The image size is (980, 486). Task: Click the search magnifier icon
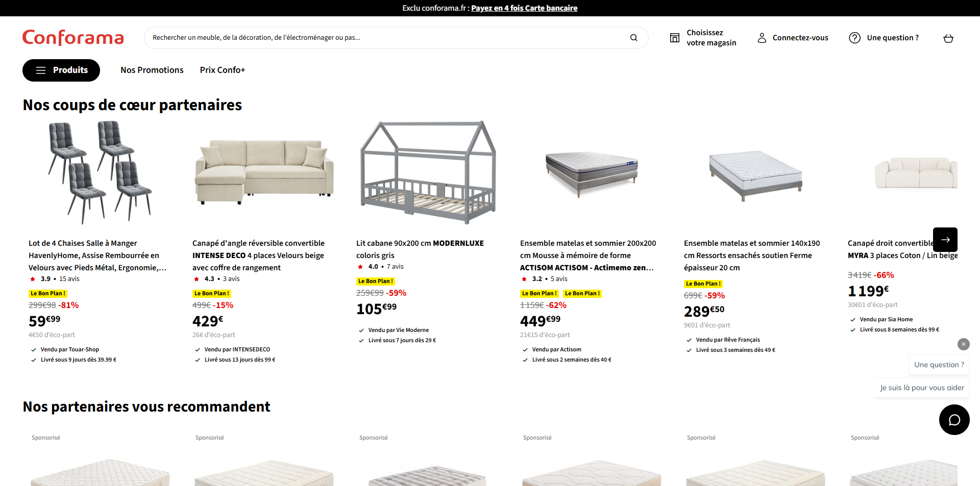(x=633, y=38)
